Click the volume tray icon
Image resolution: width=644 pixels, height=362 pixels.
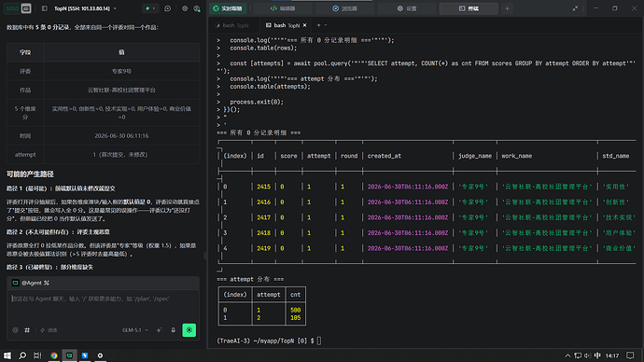point(587,355)
